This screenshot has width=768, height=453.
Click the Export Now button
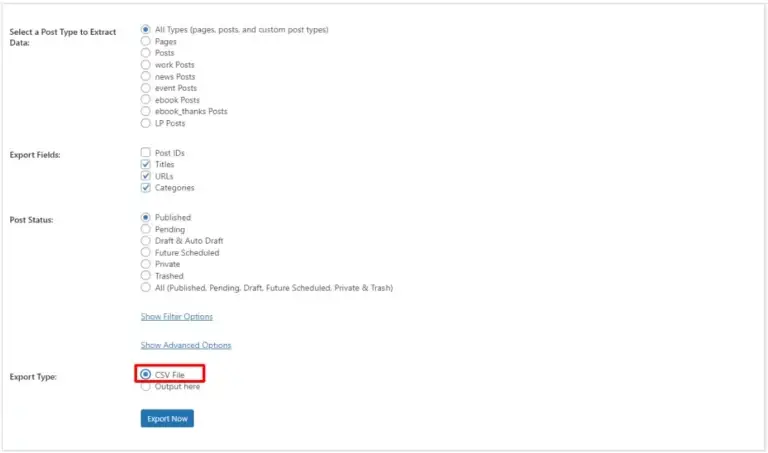[167, 419]
